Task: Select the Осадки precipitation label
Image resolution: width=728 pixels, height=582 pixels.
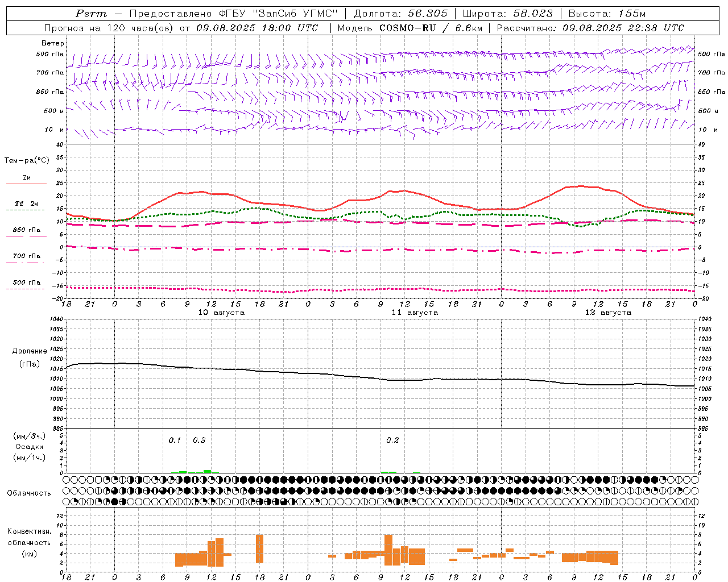Action: click(x=30, y=447)
